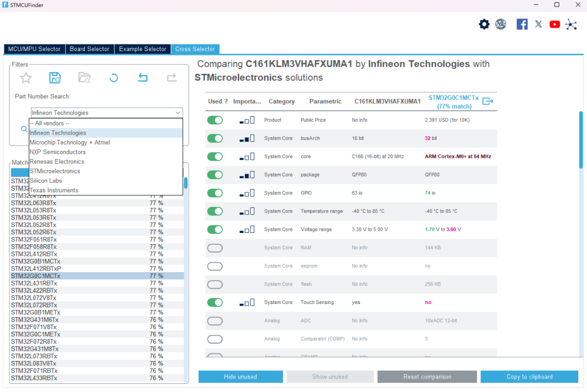Set importance level for busArch row
This screenshot has width=587, height=392.
point(247,138)
